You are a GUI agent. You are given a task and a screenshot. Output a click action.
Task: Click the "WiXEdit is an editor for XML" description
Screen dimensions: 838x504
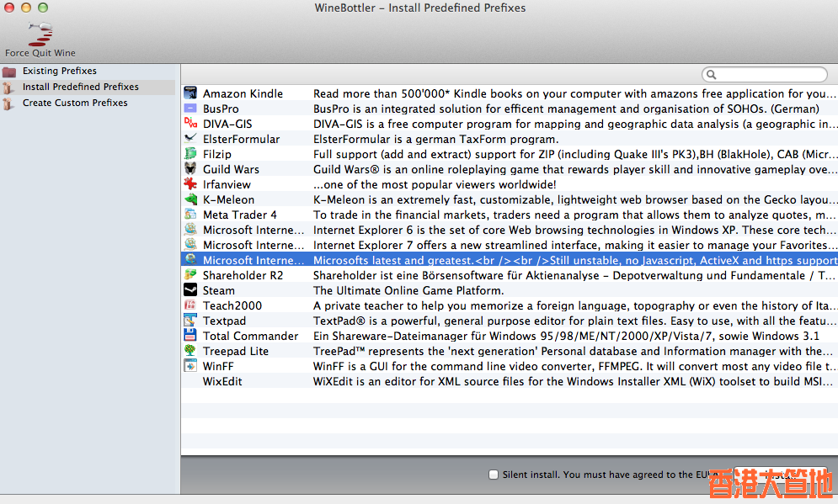coord(573,381)
